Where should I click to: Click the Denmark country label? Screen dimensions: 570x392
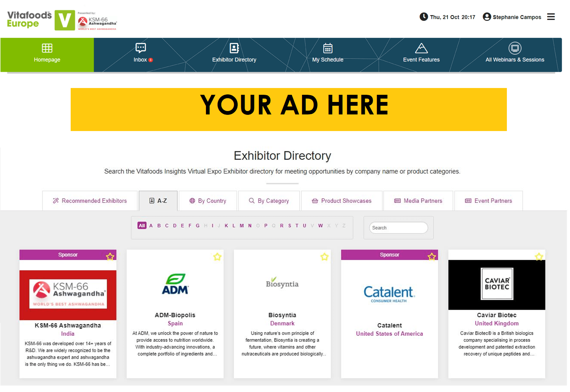(x=282, y=323)
